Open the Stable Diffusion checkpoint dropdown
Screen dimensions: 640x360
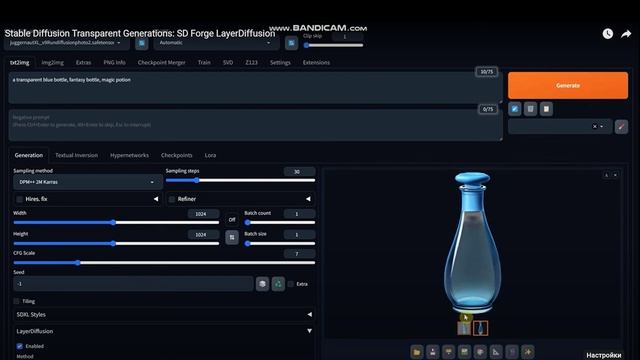67,43
